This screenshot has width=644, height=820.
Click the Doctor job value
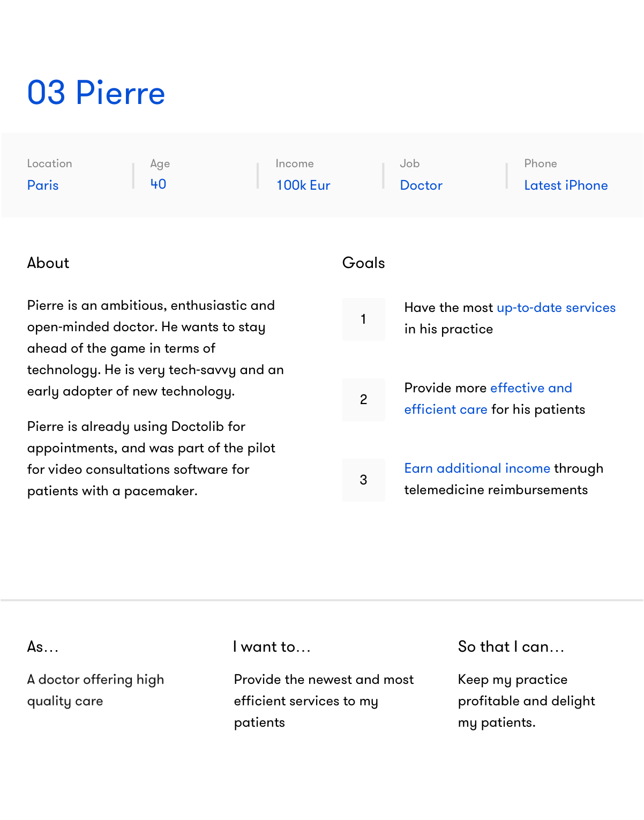pos(421,185)
